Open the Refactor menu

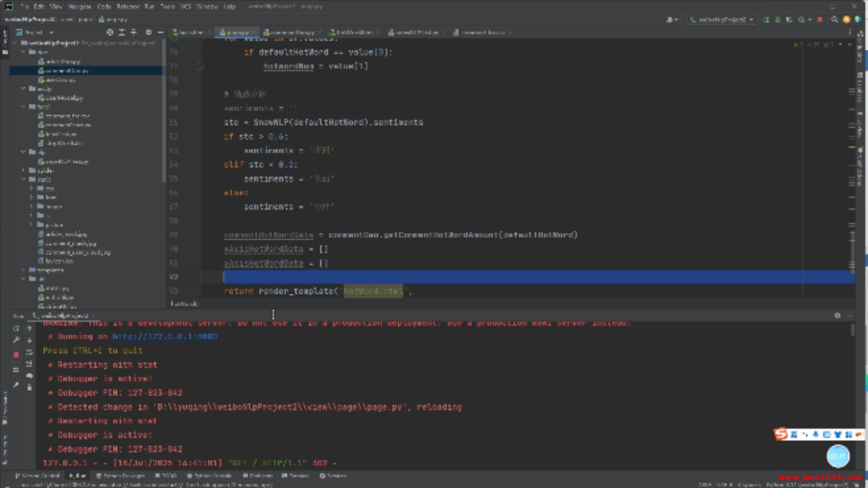(x=127, y=7)
